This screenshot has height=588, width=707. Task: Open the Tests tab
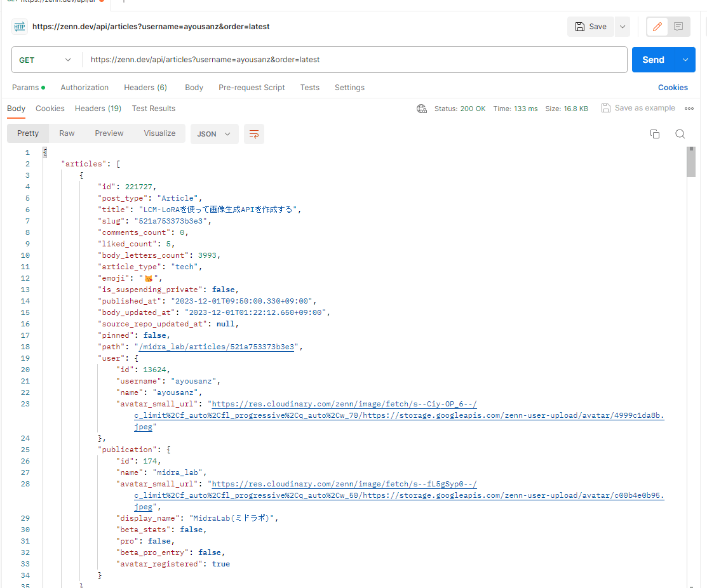coord(310,88)
